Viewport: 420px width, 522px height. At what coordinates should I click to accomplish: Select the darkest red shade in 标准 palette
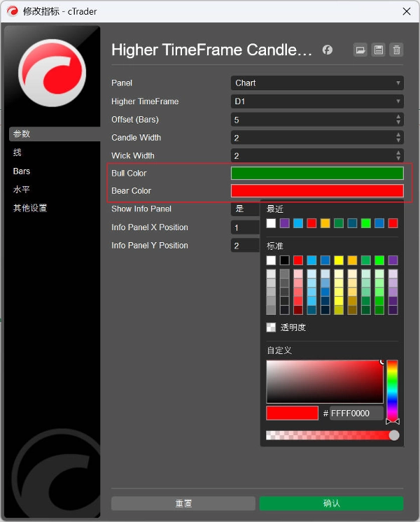(298, 310)
